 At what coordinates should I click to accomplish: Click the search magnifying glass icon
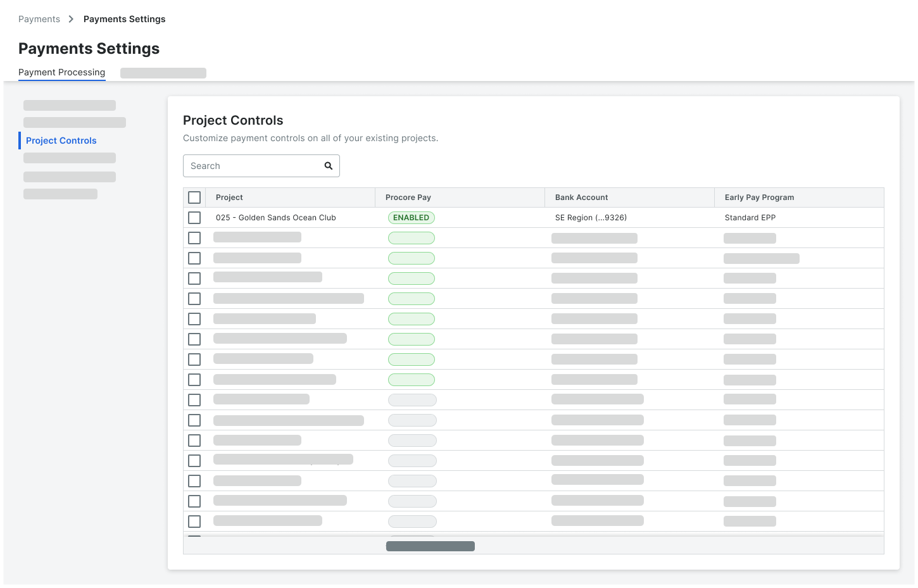[329, 165]
